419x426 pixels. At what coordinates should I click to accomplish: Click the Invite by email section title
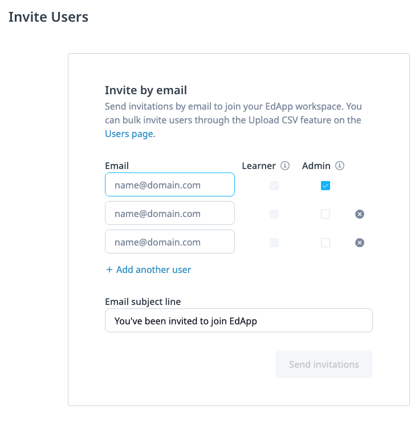pos(146,90)
